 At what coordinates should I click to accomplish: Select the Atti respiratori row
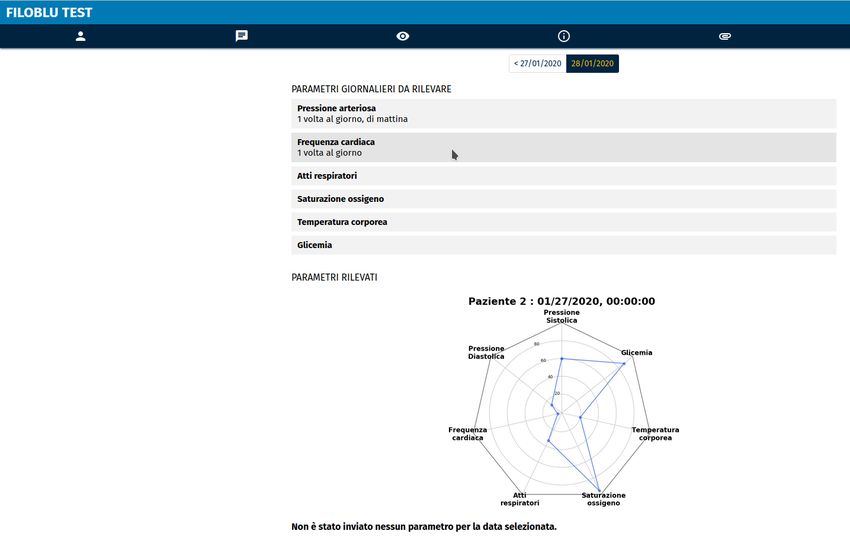click(x=563, y=176)
